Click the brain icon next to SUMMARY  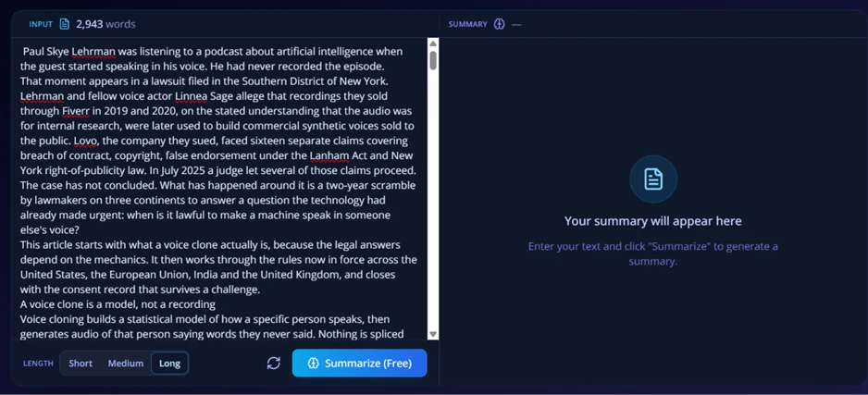[500, 24]
